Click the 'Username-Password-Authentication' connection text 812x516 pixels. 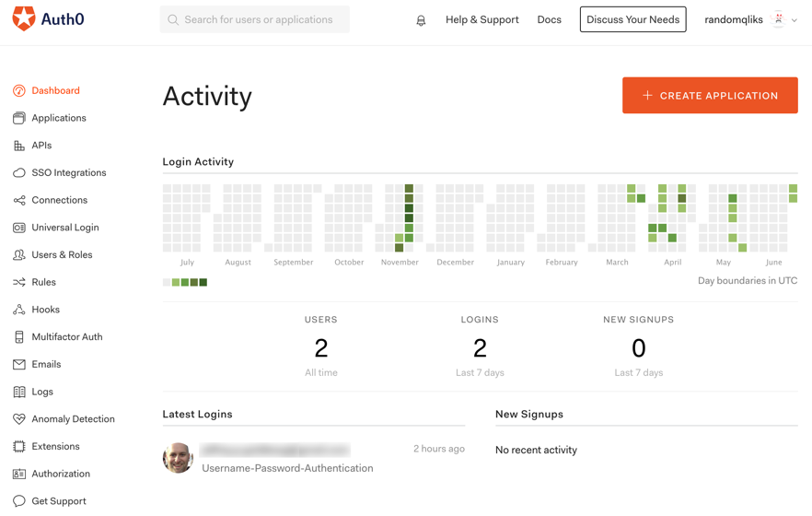pyautogui.click(x=287, y=468)
